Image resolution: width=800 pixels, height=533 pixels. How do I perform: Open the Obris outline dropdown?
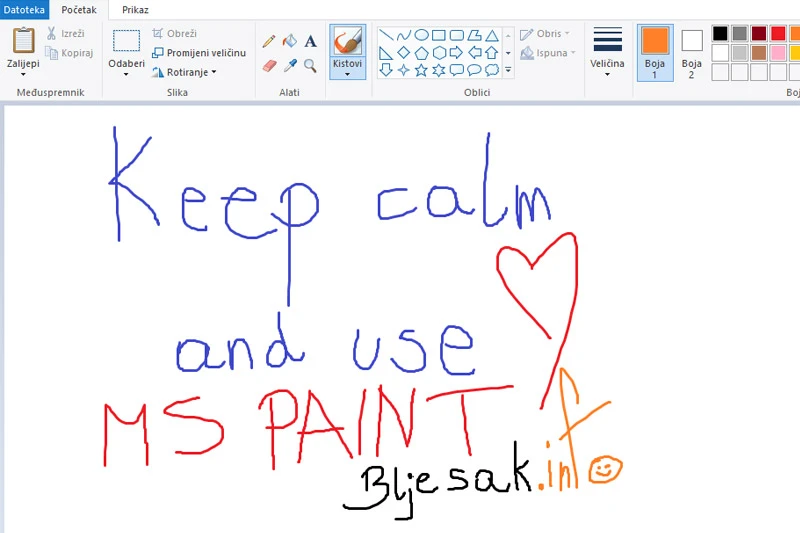(x=545, y=34)
